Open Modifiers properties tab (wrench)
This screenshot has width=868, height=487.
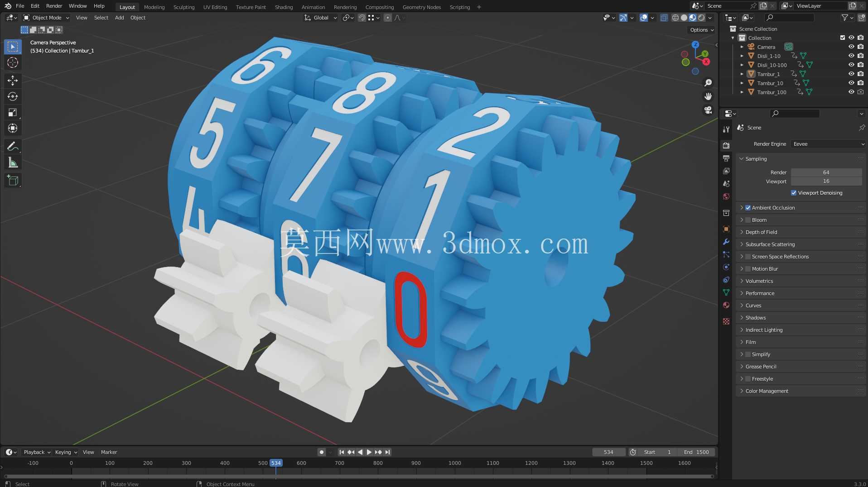coord(726,242)
